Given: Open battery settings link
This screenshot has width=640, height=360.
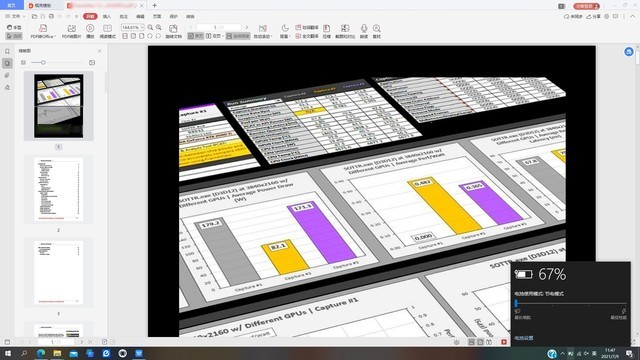Looking at the screenshot, I should (x=524, y=338).
